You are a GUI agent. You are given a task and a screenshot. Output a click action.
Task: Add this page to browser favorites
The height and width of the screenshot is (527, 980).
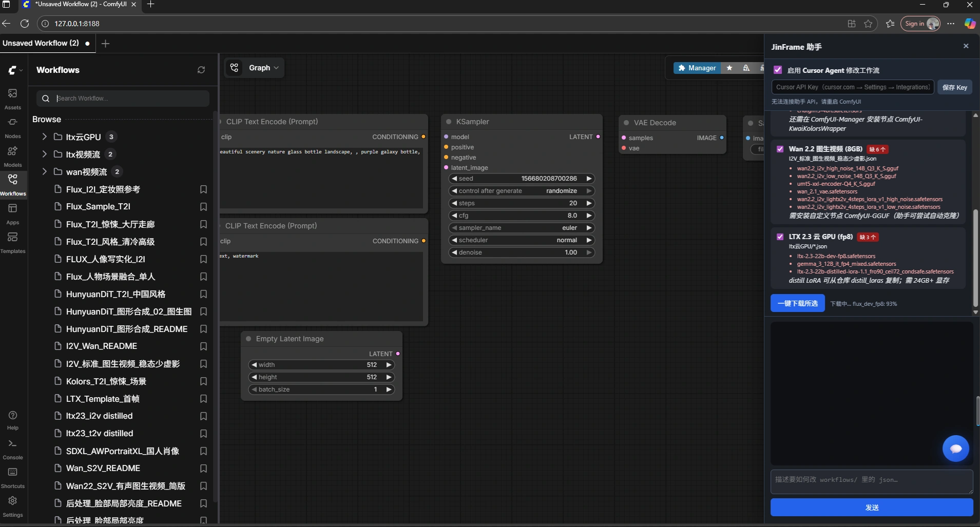868,24
